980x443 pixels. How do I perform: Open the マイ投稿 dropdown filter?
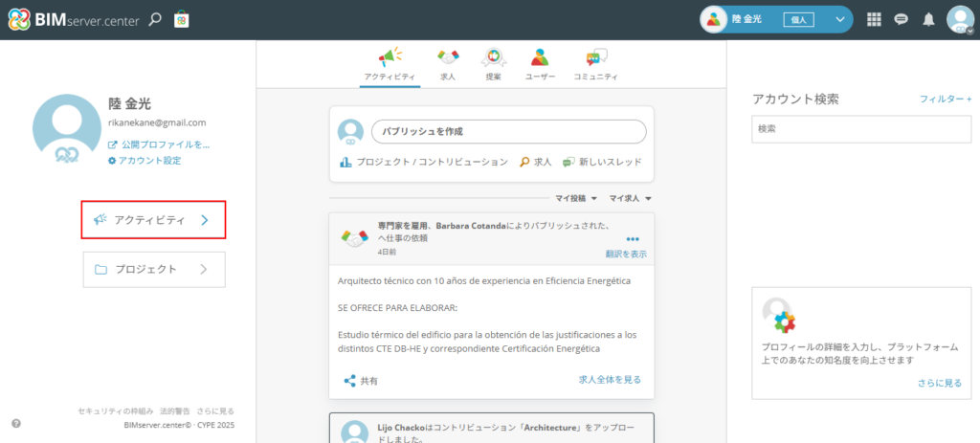(x=576, y=198)
